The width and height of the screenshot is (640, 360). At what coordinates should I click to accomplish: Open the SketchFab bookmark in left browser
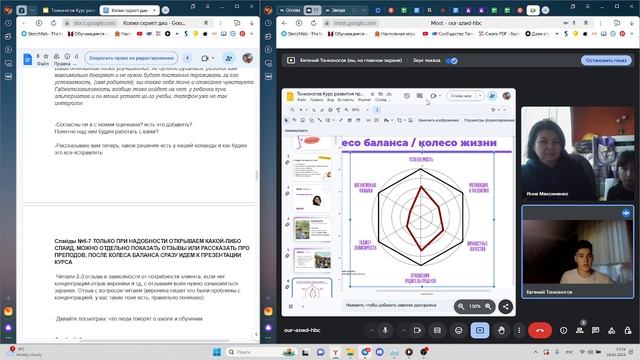(42, 34)
